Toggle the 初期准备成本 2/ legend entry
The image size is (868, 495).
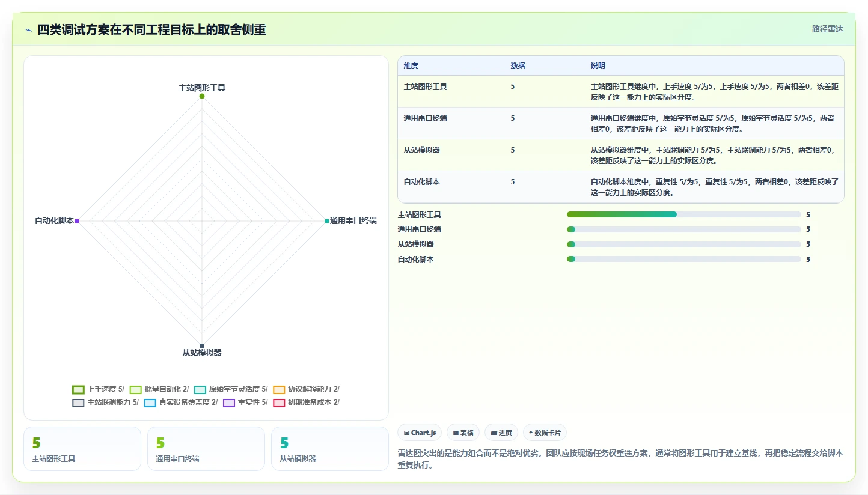coord(306,402)
